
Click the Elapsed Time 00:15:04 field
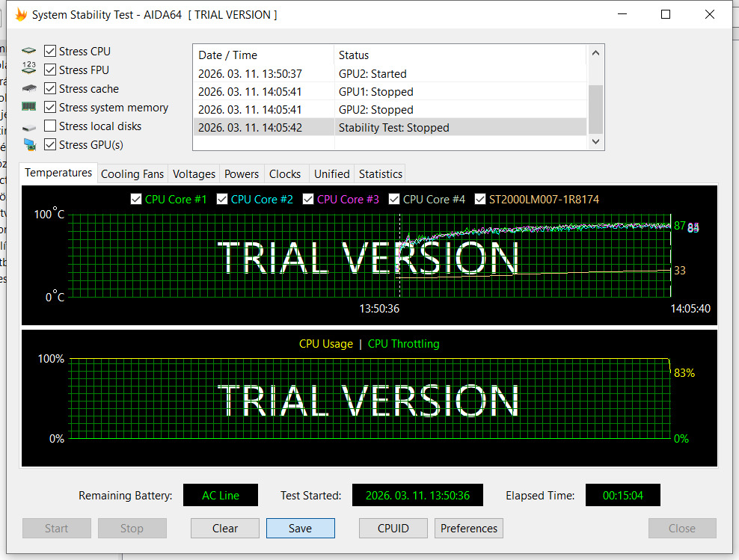(623, 496)
